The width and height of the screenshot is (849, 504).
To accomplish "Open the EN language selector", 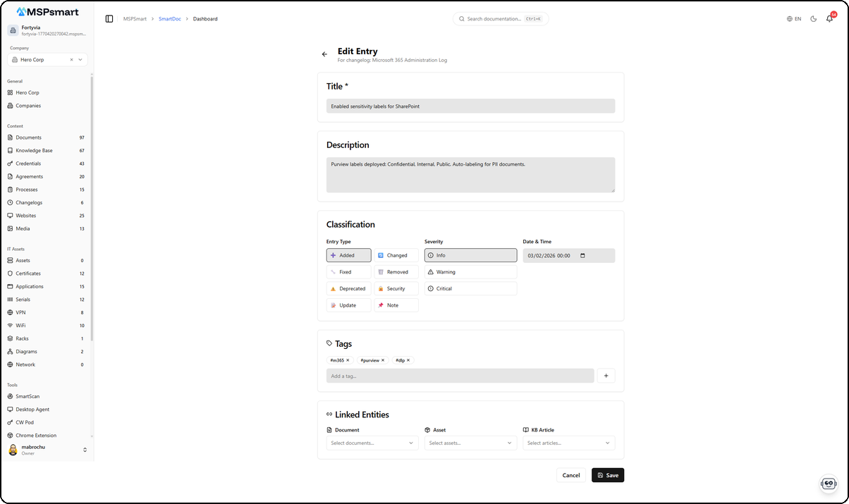I will [x=794, y=19].
